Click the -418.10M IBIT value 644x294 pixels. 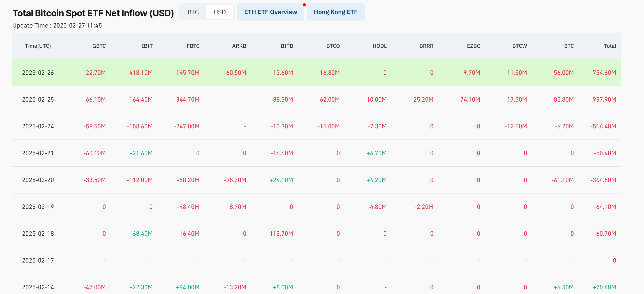tap(140, 73)
